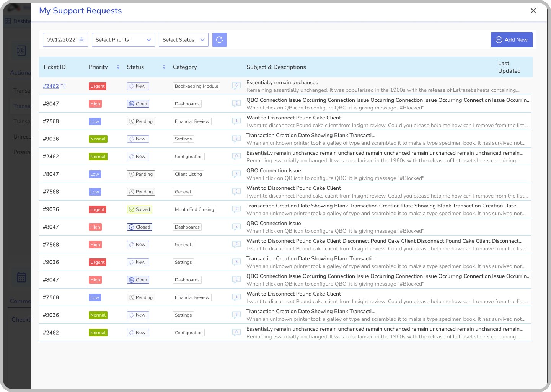This screenshot has width=551, height=392.
Task: Expand the Select Status dropdown
Action: (x=183, y=40)
